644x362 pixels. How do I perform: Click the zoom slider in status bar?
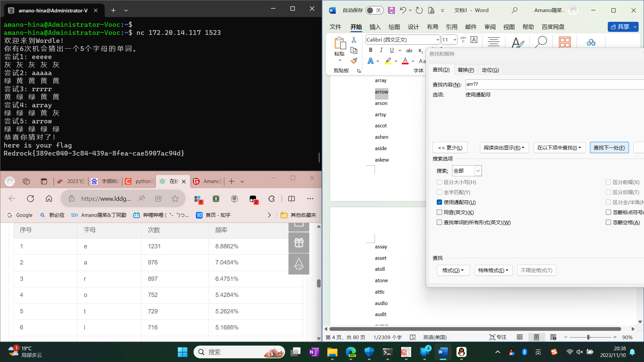click(589, 337)
